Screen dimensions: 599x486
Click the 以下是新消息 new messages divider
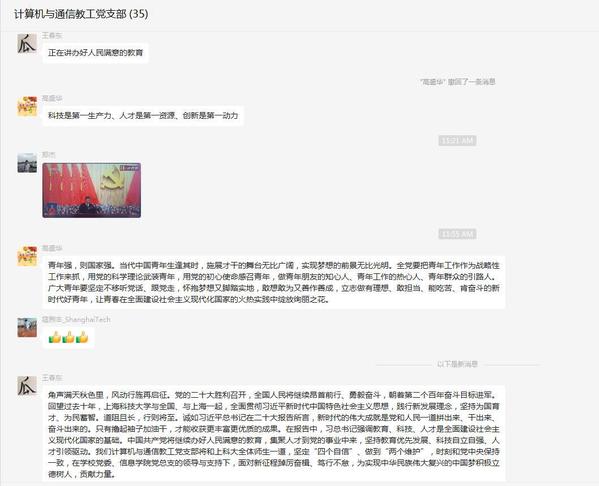pyautogui.click(x=457, y=364)
